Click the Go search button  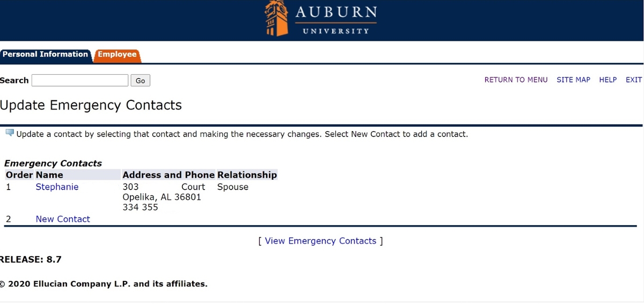pos(141,81)
